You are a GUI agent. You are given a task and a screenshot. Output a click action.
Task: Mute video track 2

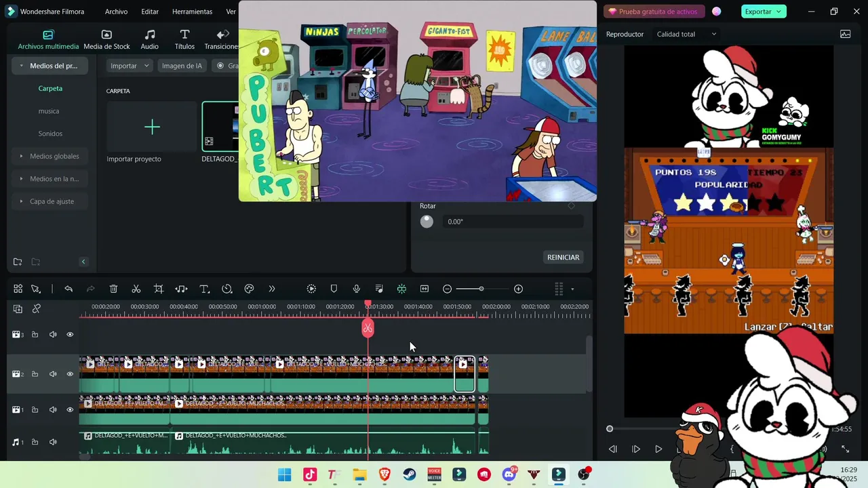(53, 374)
